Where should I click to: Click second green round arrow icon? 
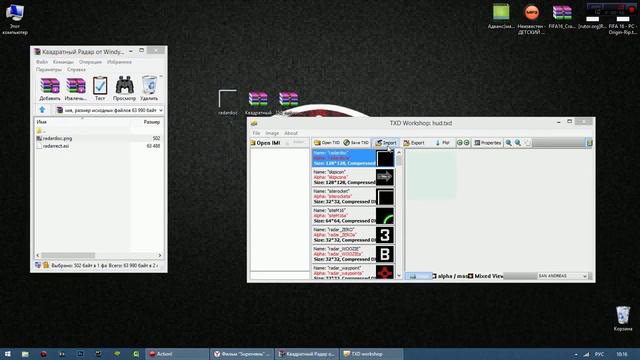click(467, 143)
